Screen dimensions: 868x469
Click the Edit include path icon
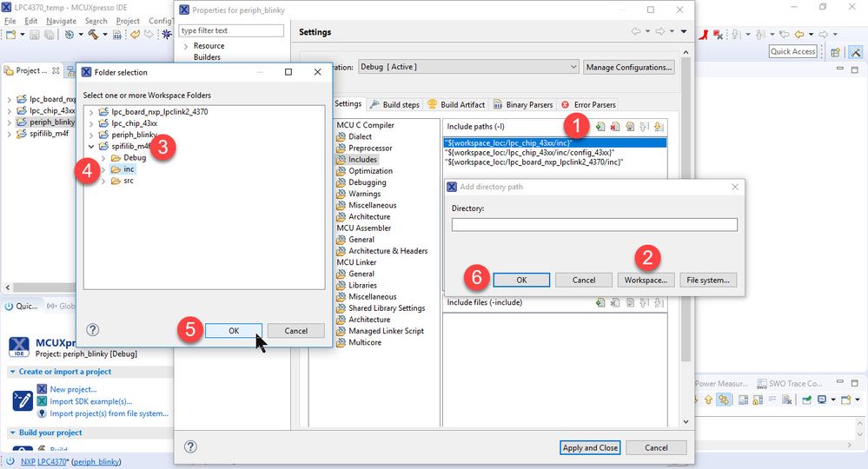click(630, 127)
